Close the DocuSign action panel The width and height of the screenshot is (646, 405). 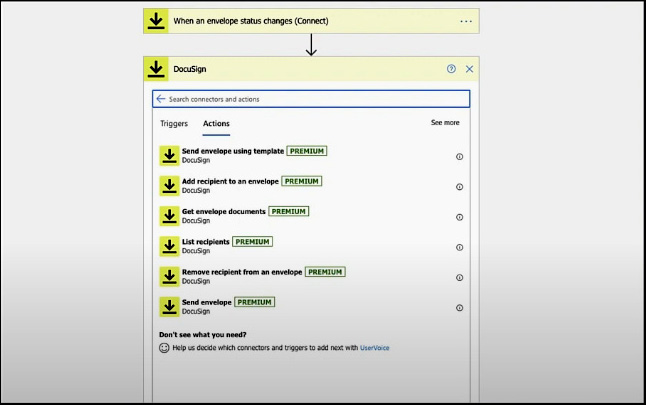click(469, 69)
